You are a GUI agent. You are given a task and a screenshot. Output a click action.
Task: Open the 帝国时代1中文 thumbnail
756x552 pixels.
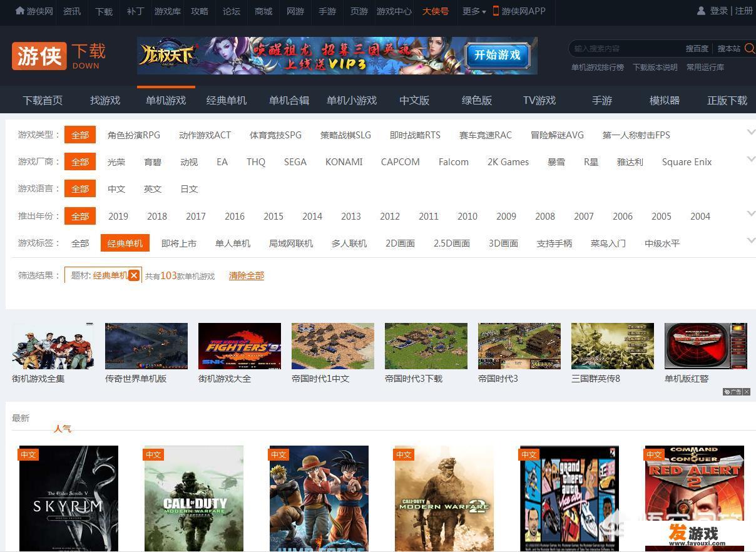[x=333, y=346]
